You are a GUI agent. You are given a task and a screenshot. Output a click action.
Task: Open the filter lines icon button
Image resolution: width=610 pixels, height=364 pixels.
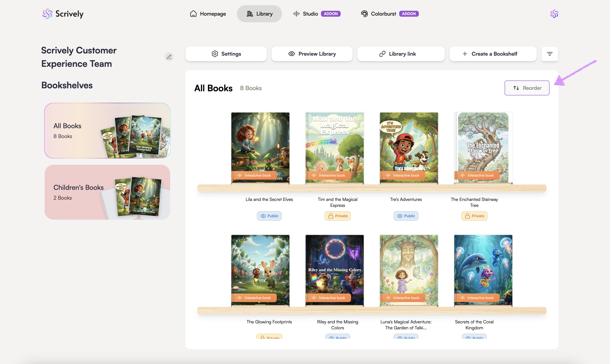(x=550, y=54)
